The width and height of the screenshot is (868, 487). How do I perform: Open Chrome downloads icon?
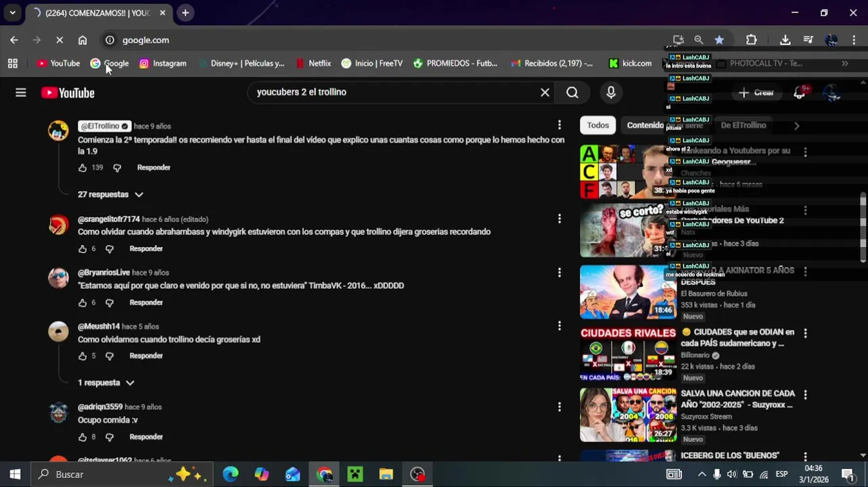(x=785, y=40)
